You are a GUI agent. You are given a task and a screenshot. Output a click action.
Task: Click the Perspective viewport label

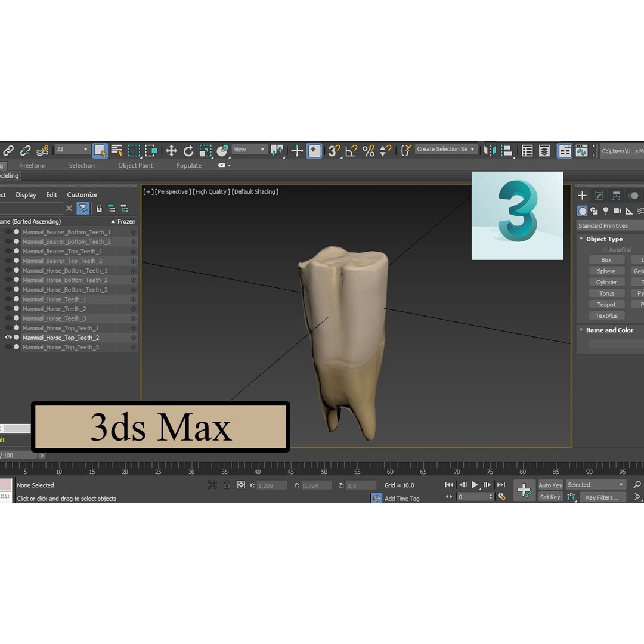172,191
